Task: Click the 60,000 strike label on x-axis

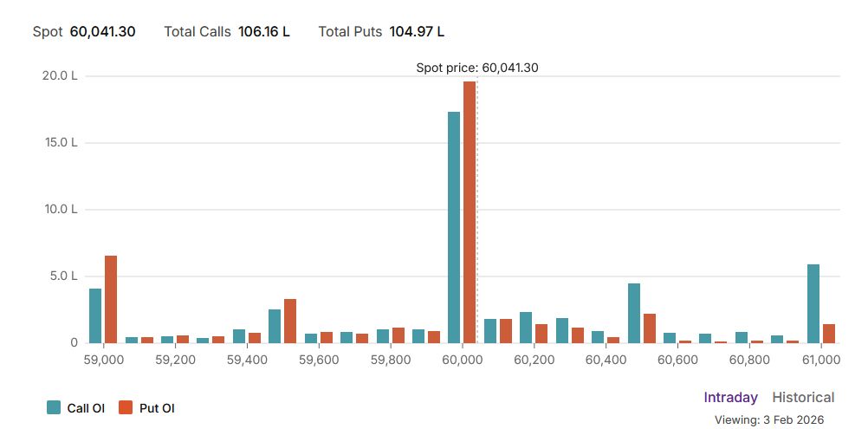Action: coord(463,360)
